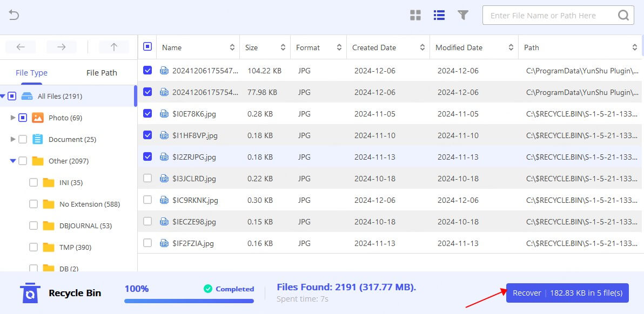
Task: Click the search magnifier icon
Action: [x=622, y=15]
